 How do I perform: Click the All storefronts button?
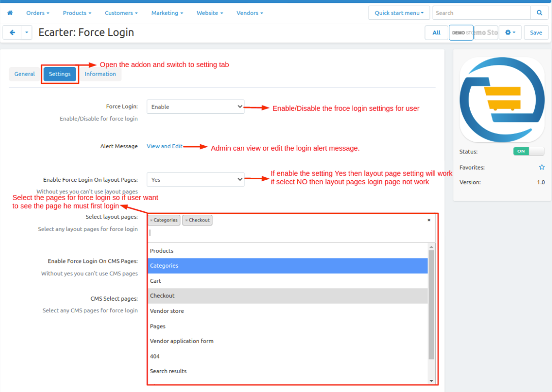click(x=436, y=32)
